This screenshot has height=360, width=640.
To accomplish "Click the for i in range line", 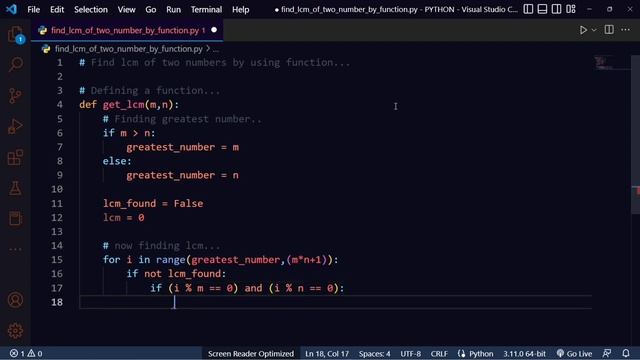I will coord(220,260).
